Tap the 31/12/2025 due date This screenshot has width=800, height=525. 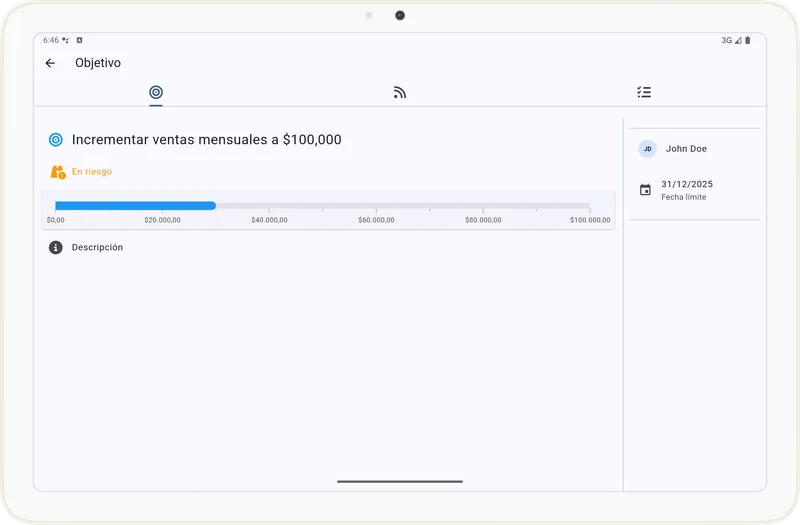[x=687, y=184]
